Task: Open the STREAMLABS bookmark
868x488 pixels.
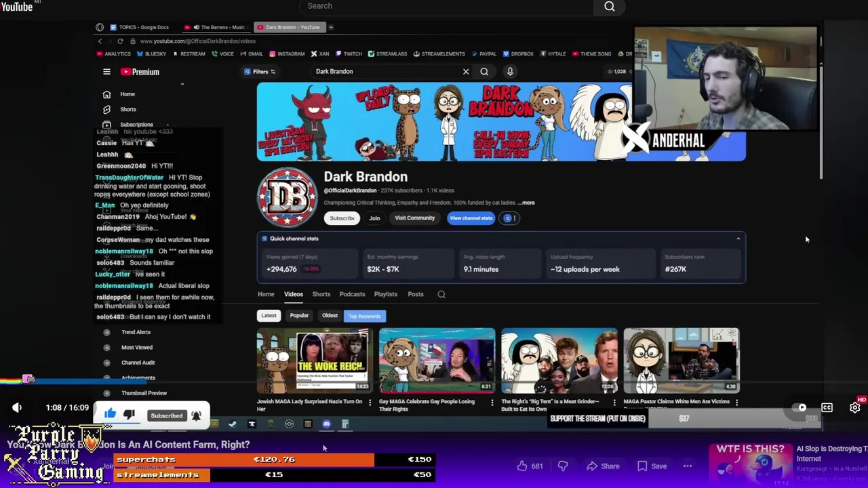Action: click(388, 54)
